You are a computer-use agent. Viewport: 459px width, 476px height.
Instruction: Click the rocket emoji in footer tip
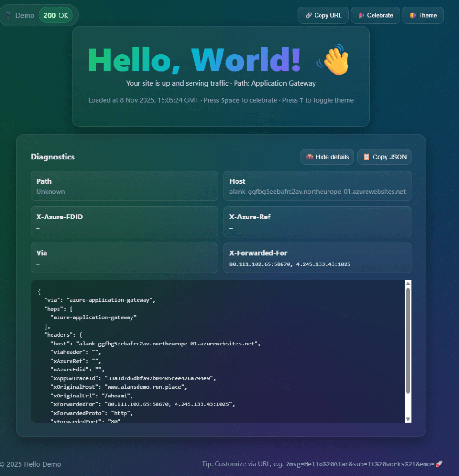click(439, 464)
